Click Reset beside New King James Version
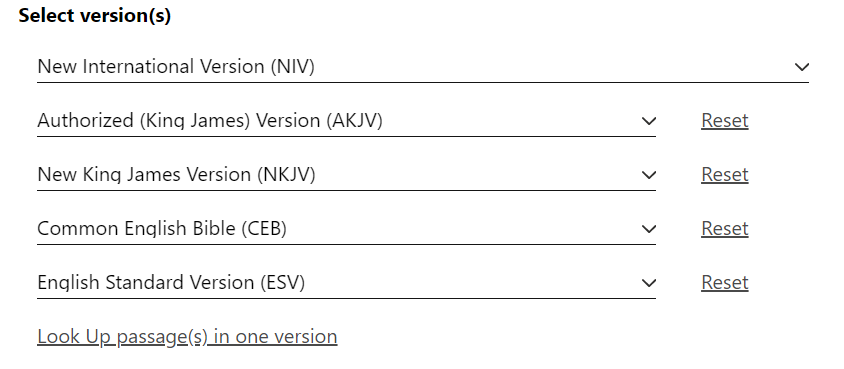 coord(725,174)
